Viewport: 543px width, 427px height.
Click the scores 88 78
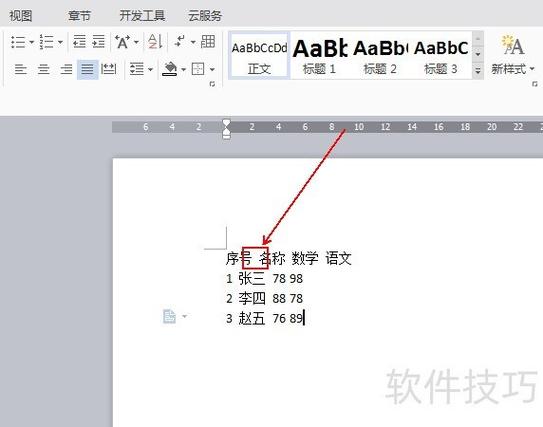pos(287,299)
